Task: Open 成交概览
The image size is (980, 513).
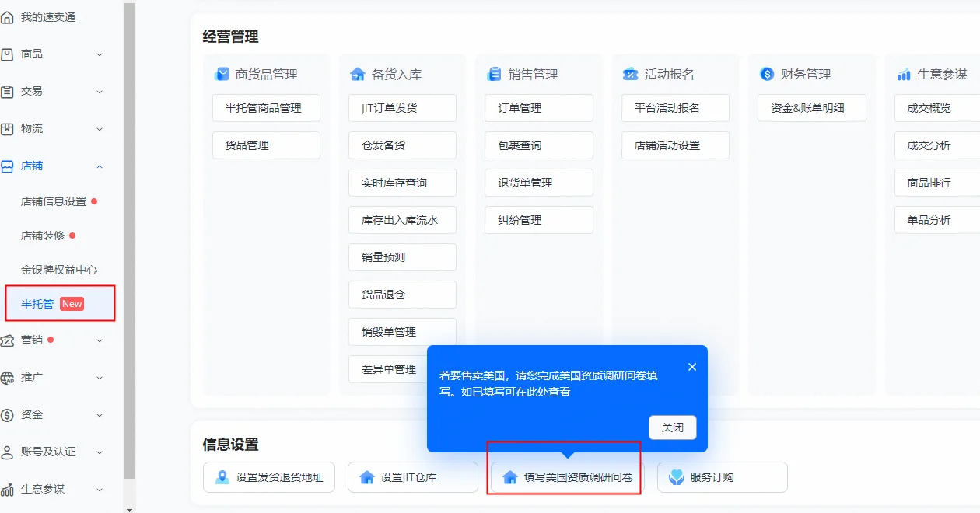Action: pyautogui.click(x=937, y=108)
